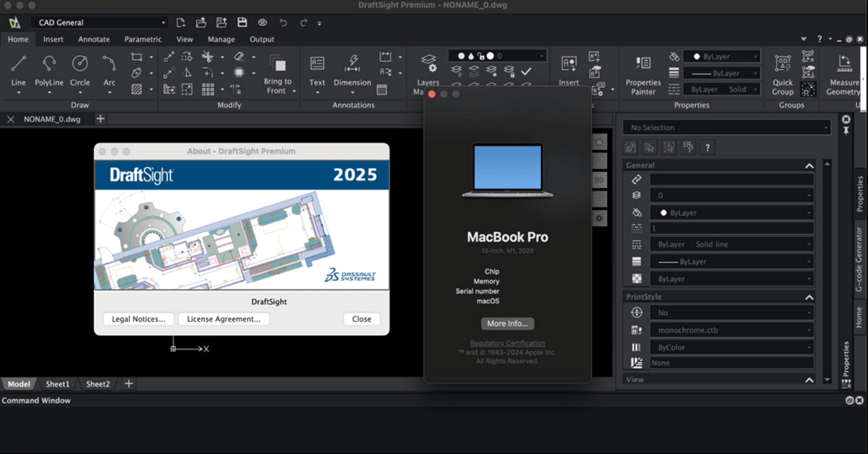This screenshot has height=454, width=868.
Task: Open Properties Painter
Action: pos(643,75)
